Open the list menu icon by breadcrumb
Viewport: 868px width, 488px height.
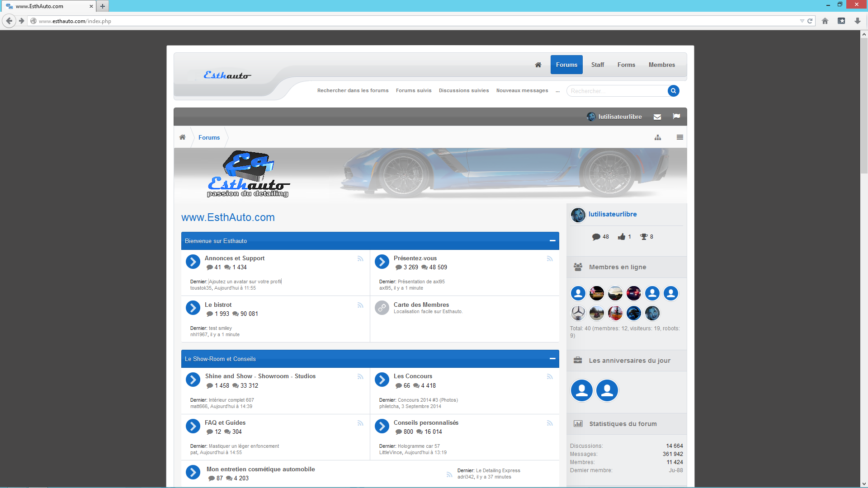[x=680, y=137]
